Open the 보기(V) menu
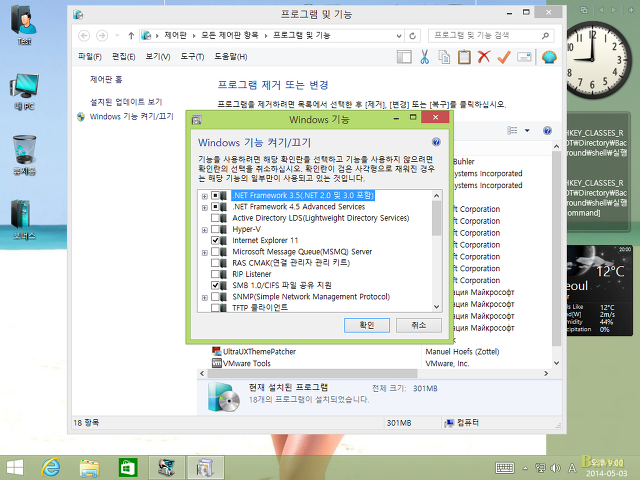640x480 pixels. point(158,57)
